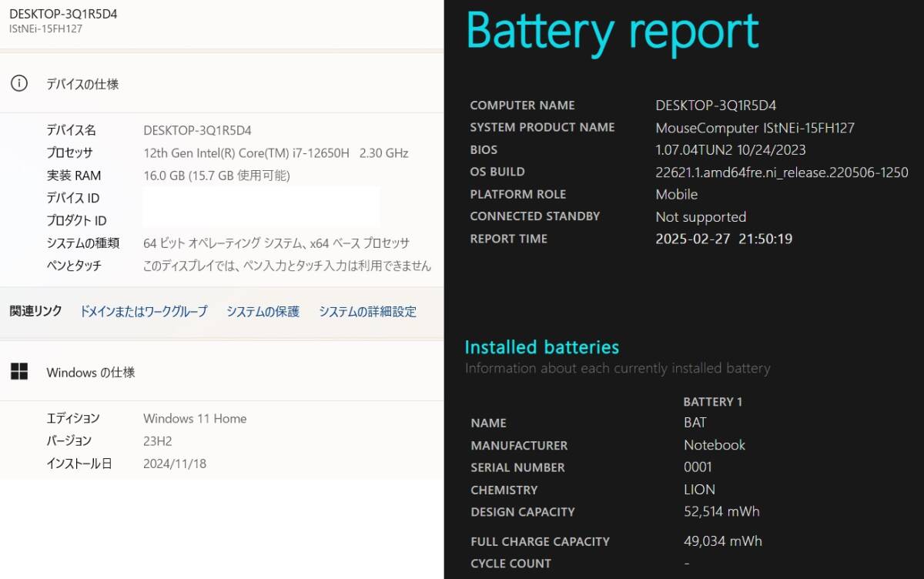
Task: Click the Windows logo beside Windows の仕様
Action: point(19,372)
